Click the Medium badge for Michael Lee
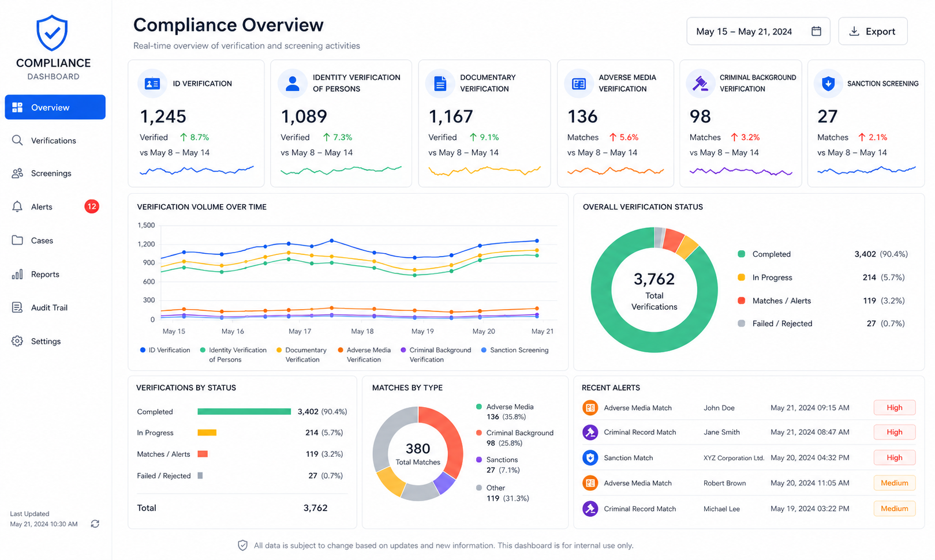The height and width of the screenshot is (560, 935). [894, 509]
